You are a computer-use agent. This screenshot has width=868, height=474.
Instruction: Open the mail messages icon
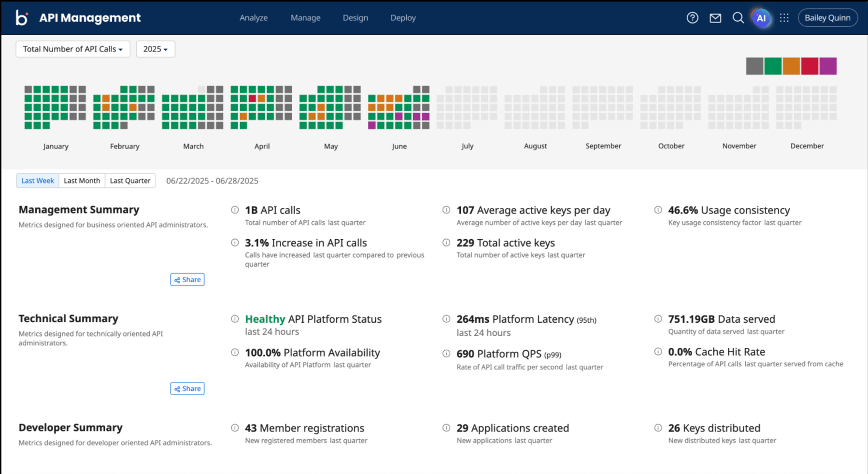(x=715, y=18)
